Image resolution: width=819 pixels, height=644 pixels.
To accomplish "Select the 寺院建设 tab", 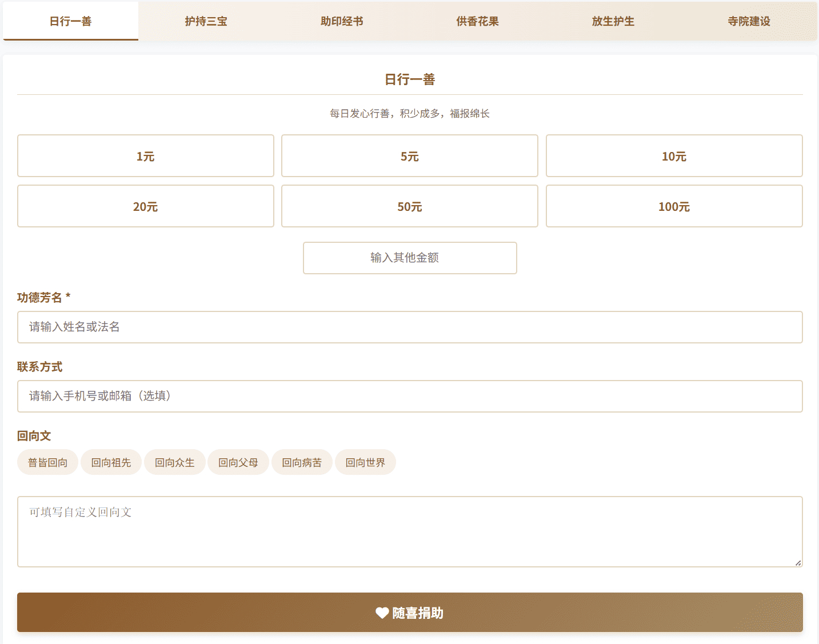I will 749,21.
